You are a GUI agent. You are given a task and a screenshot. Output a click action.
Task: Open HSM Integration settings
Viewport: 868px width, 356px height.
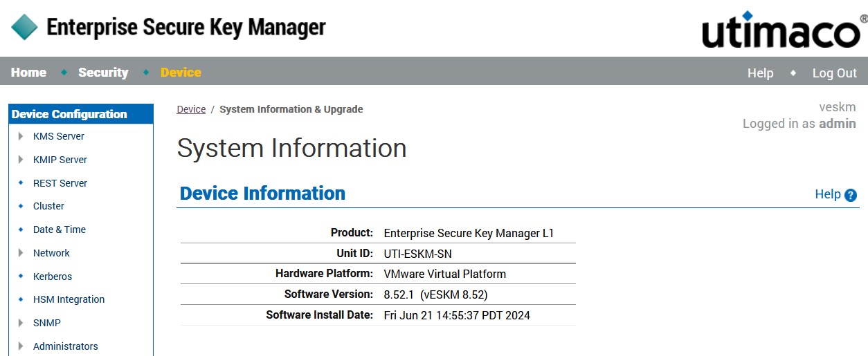coord(69,299)
